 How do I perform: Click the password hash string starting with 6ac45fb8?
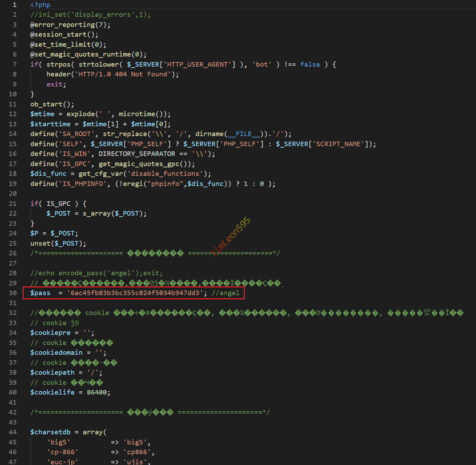[135, 293]
